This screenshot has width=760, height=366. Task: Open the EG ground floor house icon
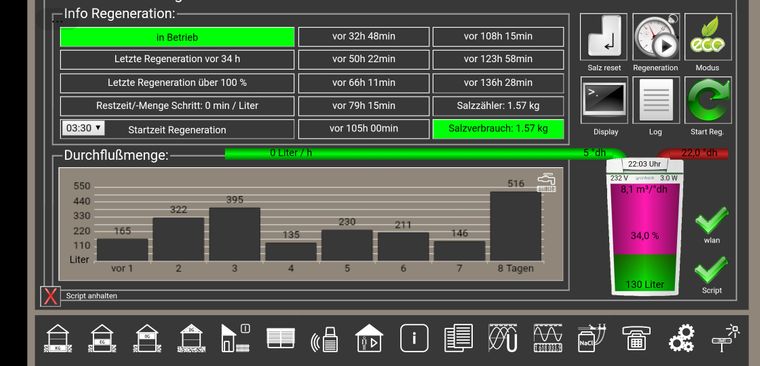[x=102, y=338]
